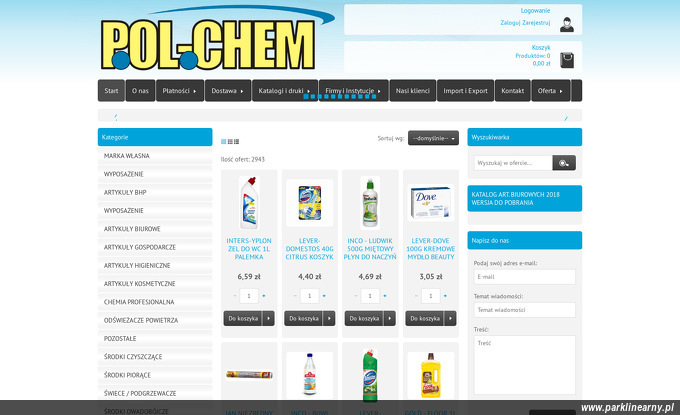Click arrow beside Do koszyka for Inters-Yplon
The width and height of the screenshot is (680, 415).
(x=268, y=318)
